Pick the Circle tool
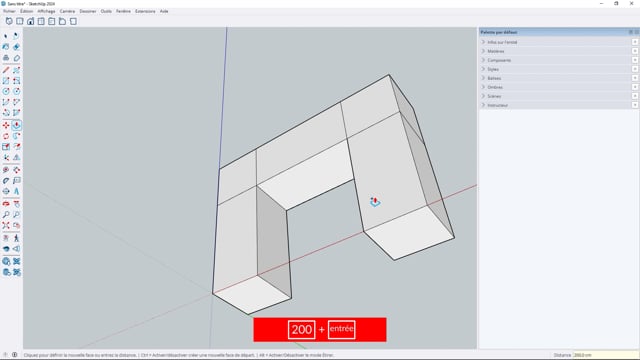This screenshot has width=640, height=360. tap(6, 91)
